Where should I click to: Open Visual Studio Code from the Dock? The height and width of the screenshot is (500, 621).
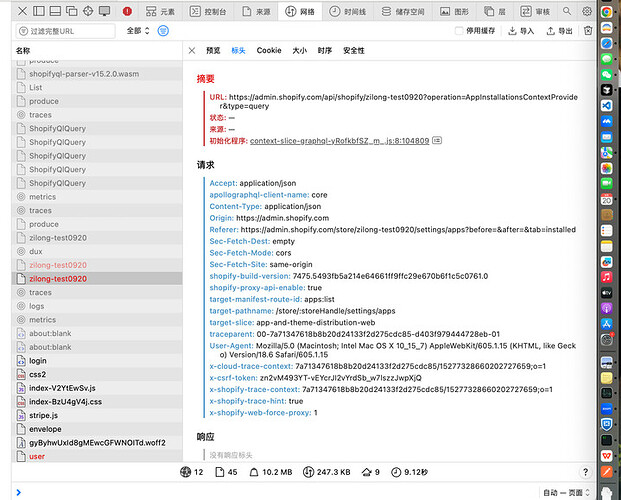[606, 106]
